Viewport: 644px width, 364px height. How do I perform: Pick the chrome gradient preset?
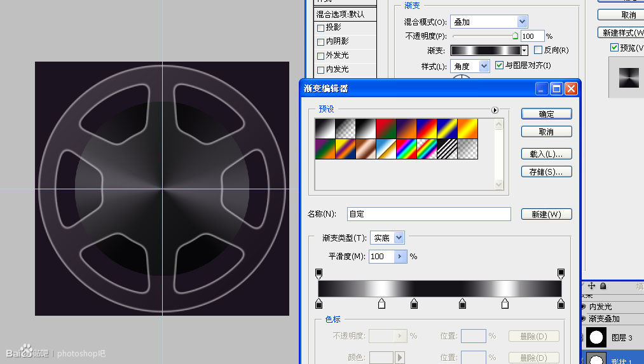click(x=386, y=149)
